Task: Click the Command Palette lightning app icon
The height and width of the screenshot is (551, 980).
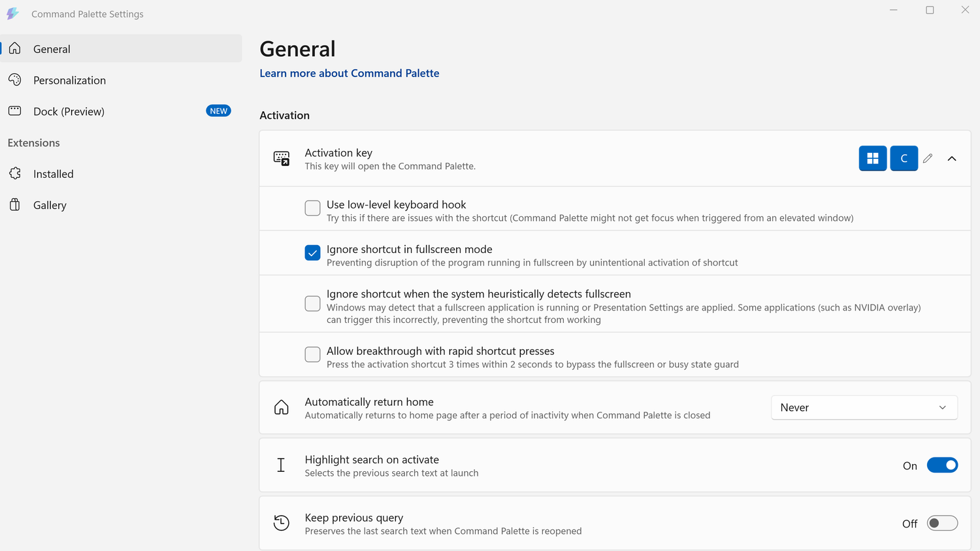Action: click(12, 14)
